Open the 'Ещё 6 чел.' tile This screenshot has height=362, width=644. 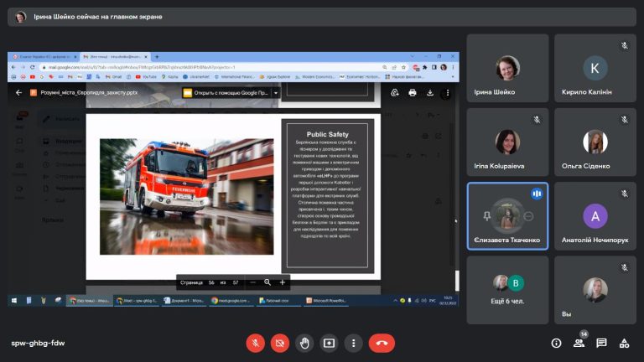point(507,290)
